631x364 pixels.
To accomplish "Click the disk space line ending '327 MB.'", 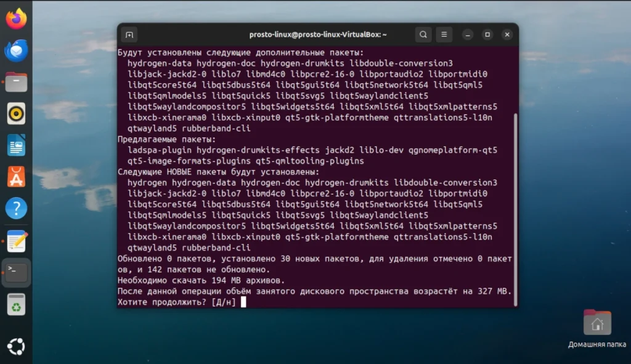I will point(314,291).
